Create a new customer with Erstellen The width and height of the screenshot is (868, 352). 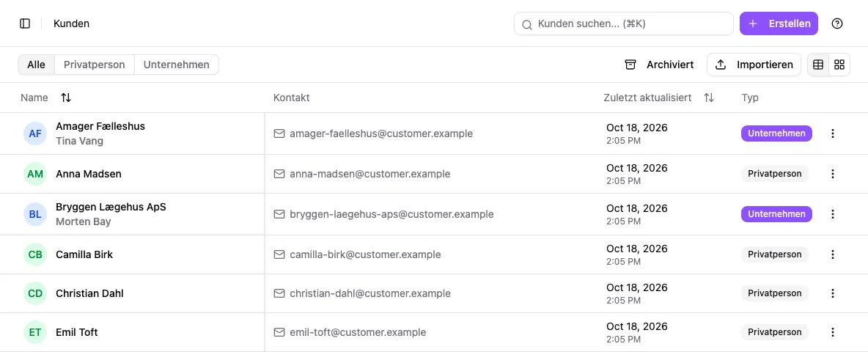(779, 23)
